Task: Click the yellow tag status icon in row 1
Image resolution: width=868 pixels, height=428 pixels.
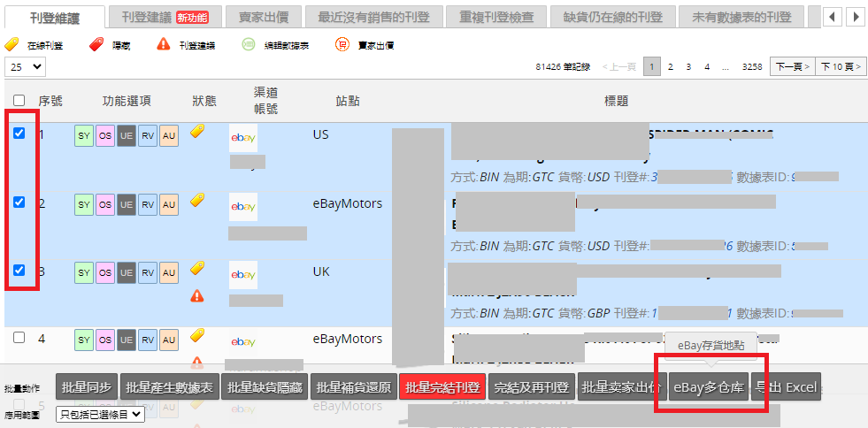Action: point(197,132)
